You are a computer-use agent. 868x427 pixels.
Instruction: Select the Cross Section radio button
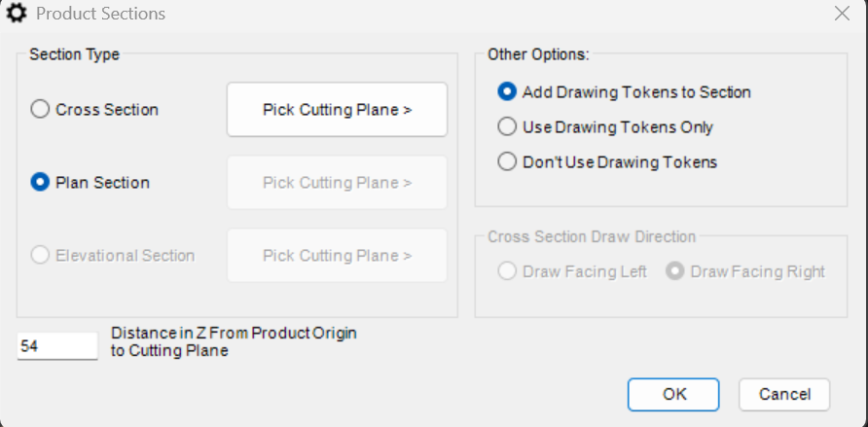click(41, 110)
